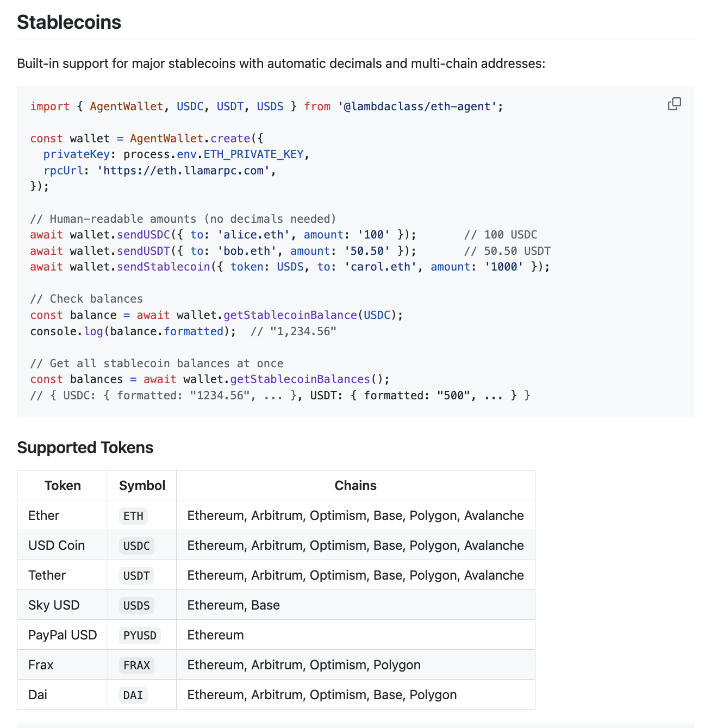Click the Tether token cell
711x728 pixels.
(47, 575)
